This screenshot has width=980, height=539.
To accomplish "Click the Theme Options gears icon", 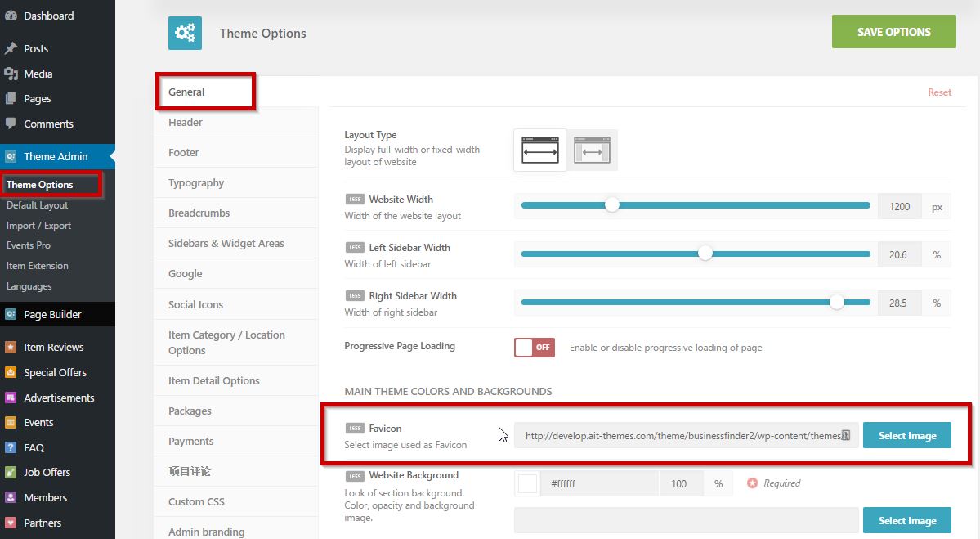I will pos(185,33).
